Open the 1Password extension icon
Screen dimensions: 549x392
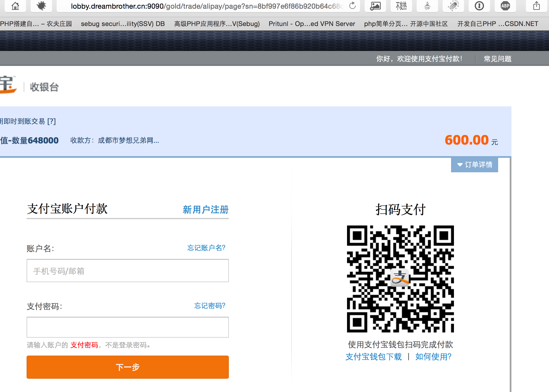(479, 5)
